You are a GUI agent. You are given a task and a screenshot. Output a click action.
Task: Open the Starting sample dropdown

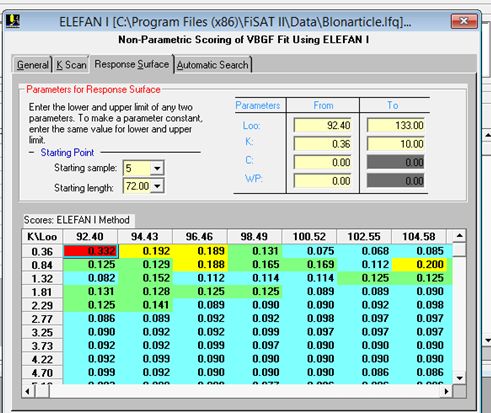pos(157,168)
